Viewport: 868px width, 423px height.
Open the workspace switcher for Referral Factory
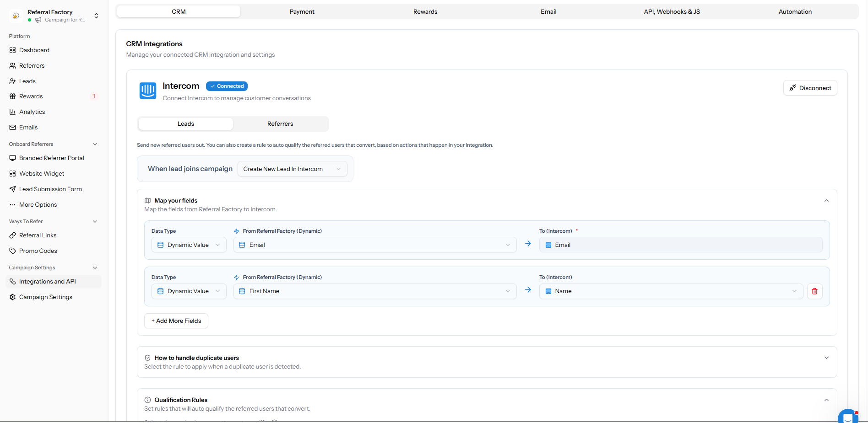pyautogui.click(x=54, y=16)
